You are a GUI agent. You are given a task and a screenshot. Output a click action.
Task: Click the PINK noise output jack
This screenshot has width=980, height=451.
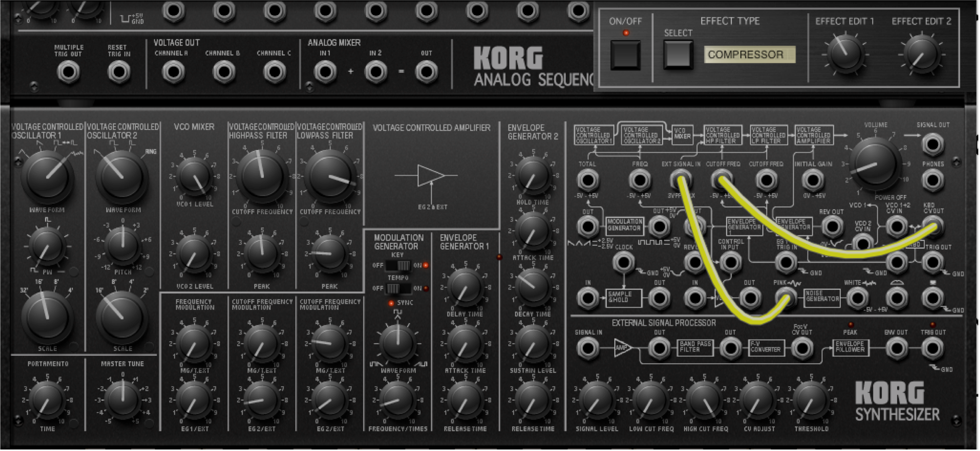[x=785, y=298]
